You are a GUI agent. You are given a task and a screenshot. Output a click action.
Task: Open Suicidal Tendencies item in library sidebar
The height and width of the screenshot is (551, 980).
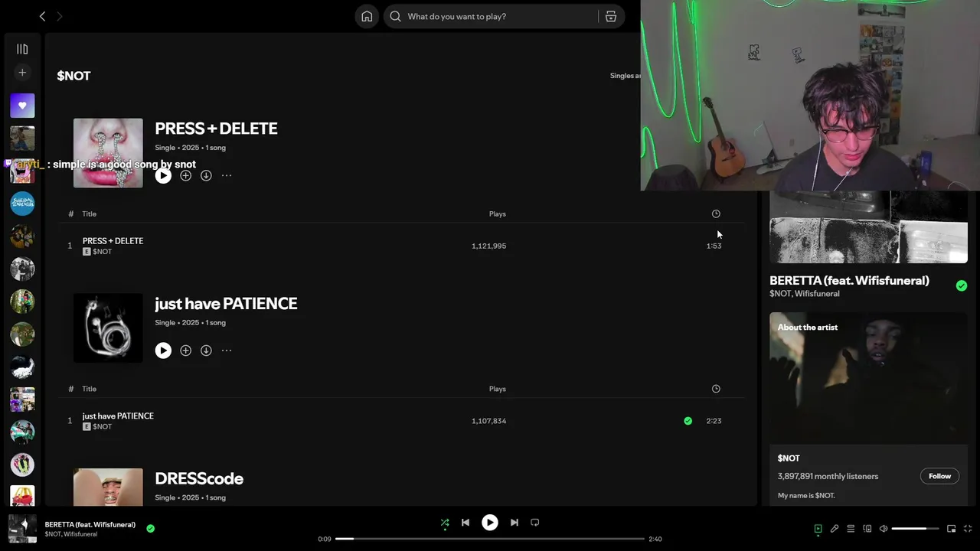[22, 204]
